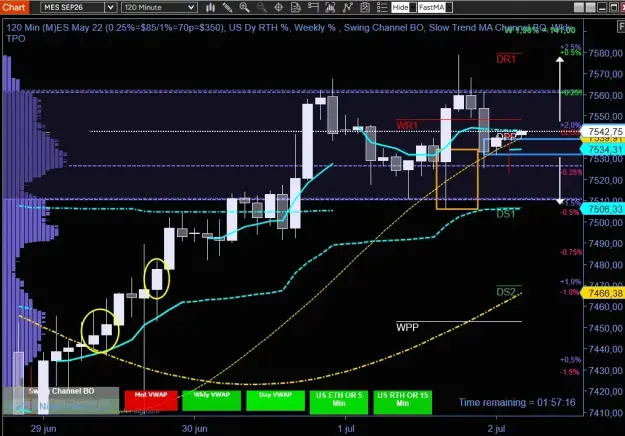Screen dimensions: 625x436
Task: Select the orange Chart tab
Action: 14,7
